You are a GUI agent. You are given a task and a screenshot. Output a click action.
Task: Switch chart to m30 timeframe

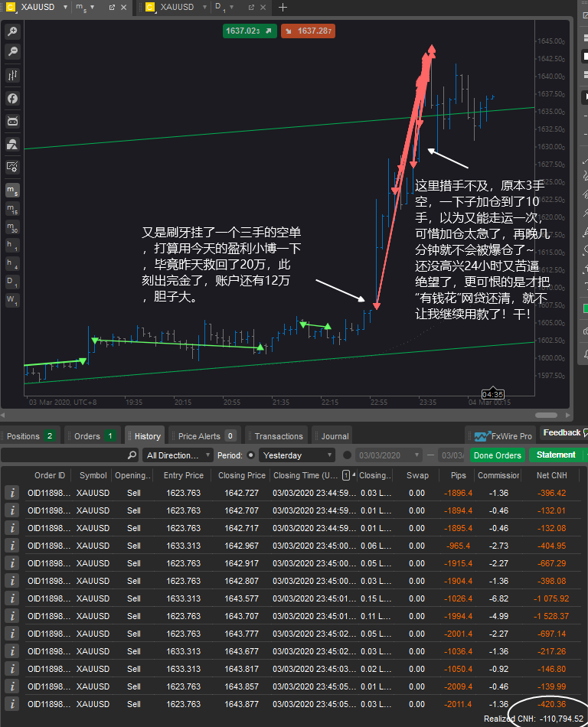[12, 227]
